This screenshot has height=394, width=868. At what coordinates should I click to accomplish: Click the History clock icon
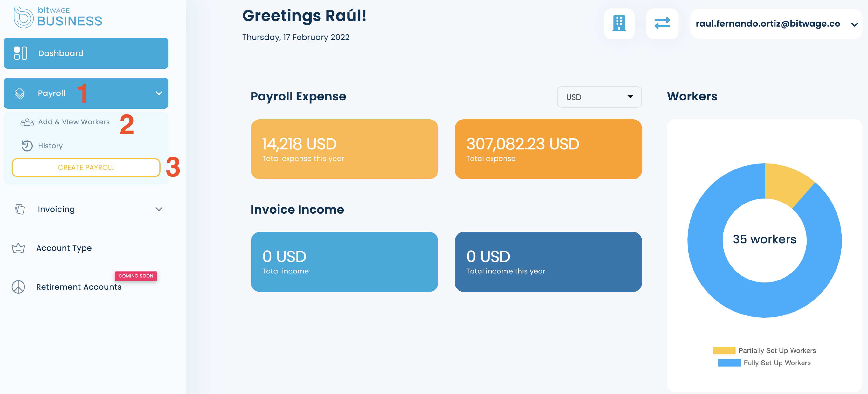pos(27,145)
